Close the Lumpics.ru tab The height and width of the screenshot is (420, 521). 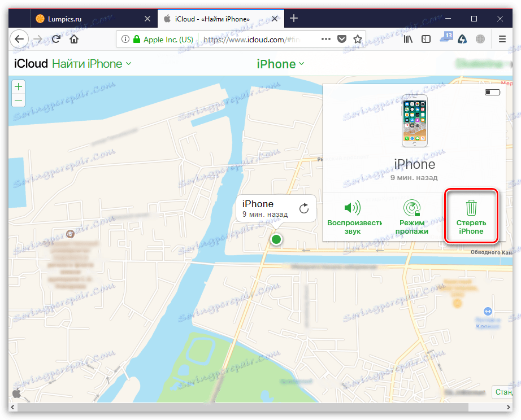[147, 19]
